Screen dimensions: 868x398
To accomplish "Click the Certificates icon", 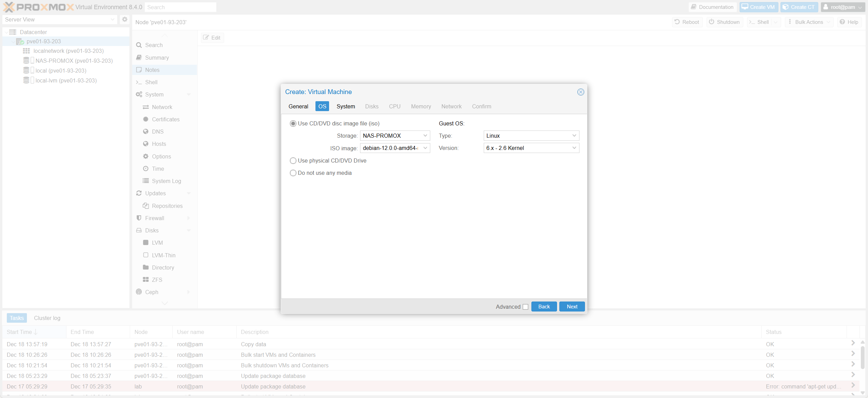I will pos(146,119).
